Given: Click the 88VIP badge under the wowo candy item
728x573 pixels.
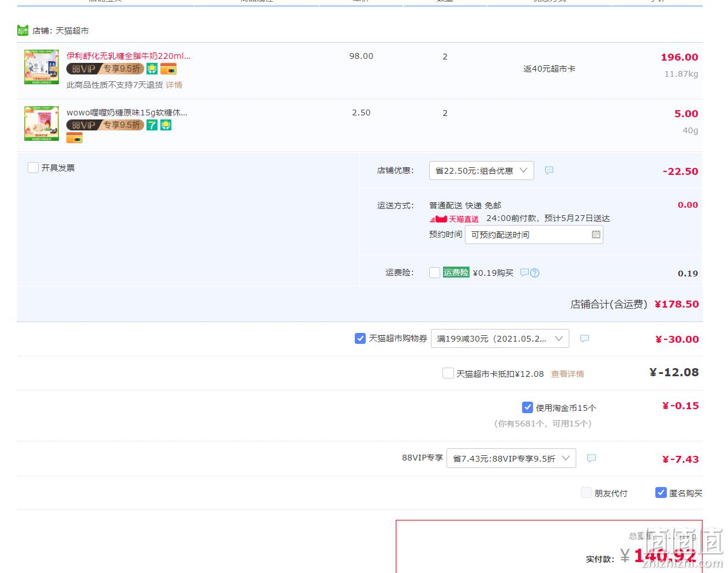Looking at the screenshot, I should tap(105, 125).
